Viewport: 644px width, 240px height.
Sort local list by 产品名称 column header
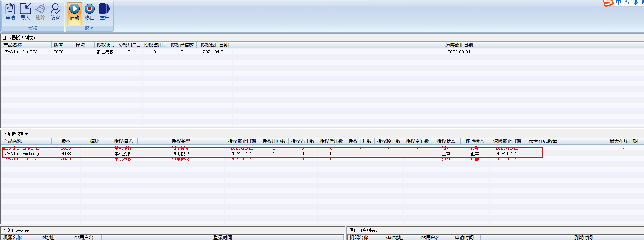(x=27, y=141)
